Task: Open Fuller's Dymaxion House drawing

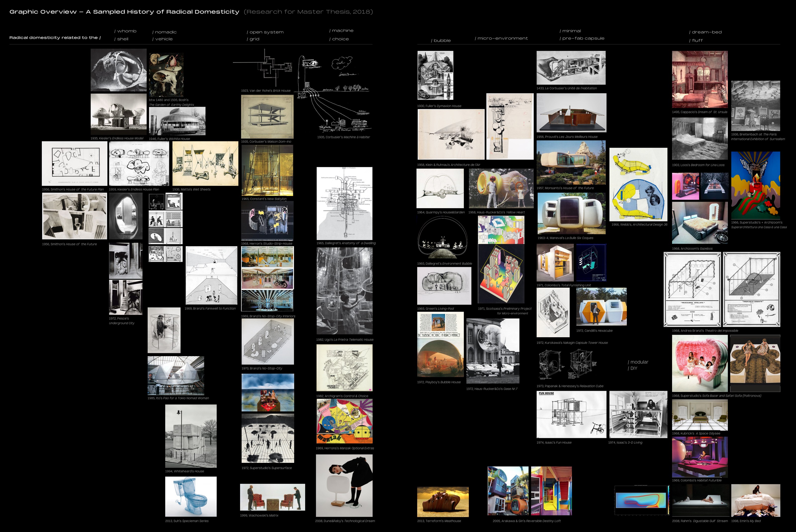Action: (435, 75)
